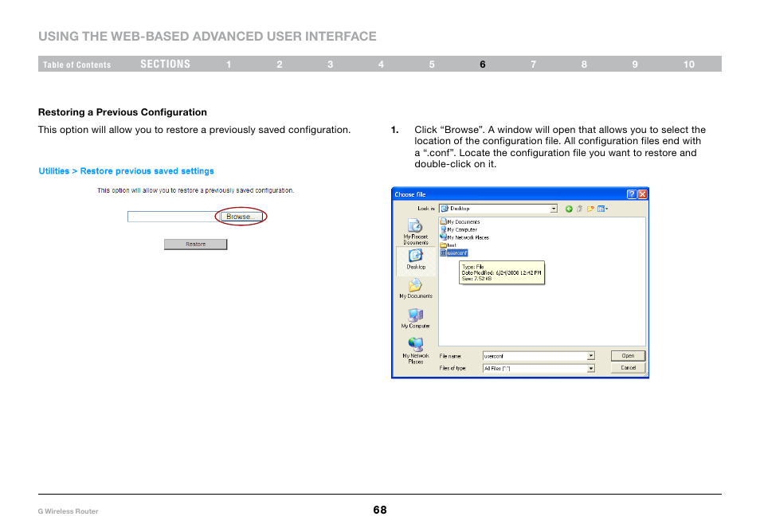The image size is (760, 532).
Task: Create new folder icon in Choose file
Action: [590, 209]
